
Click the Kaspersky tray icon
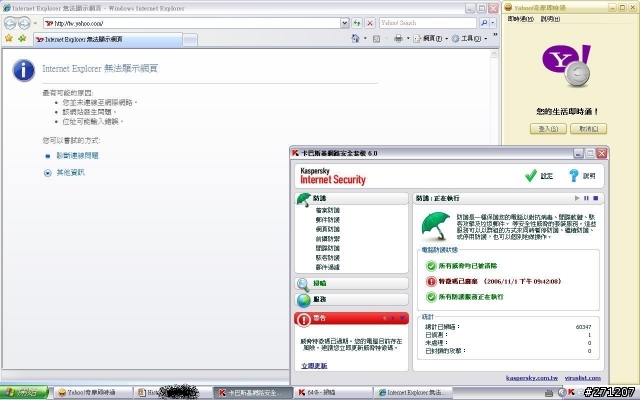tap(571, 392)
